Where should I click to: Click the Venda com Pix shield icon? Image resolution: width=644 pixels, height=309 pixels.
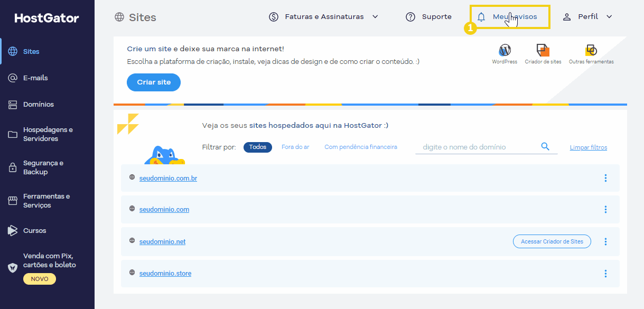pos(13,268)
